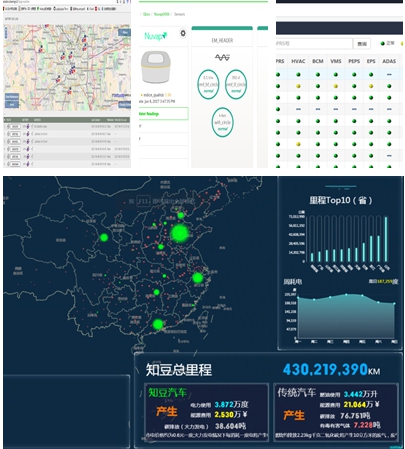The image size is (405, 449).
Task: Click the ADAS column header
Action: [389, 61]
